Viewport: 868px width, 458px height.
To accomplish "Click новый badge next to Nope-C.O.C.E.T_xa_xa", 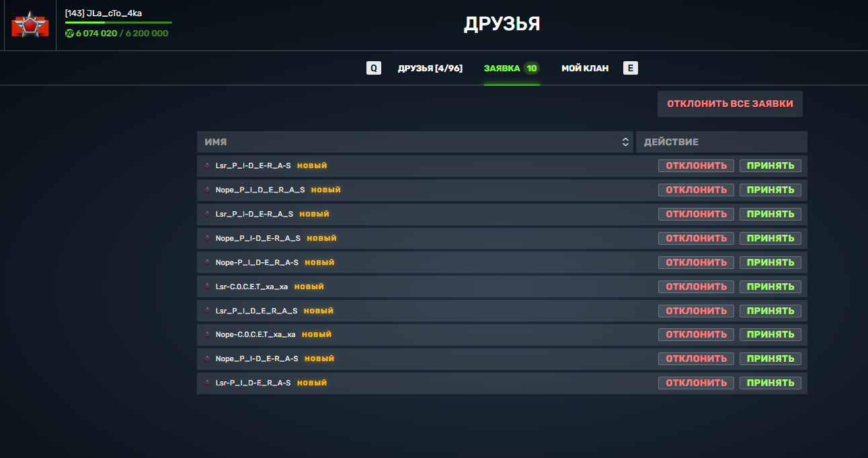I will tap(317, 334).
